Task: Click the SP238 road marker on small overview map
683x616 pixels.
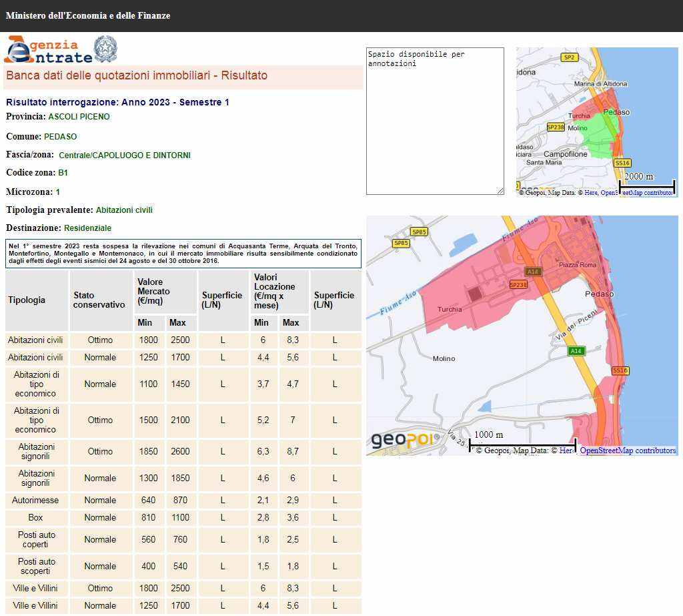Action: 555,127
